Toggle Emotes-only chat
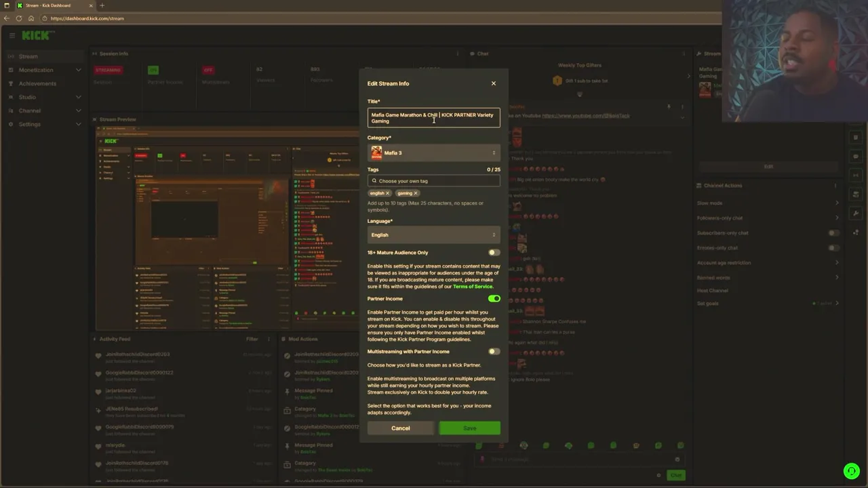 [x=833, y=248]
